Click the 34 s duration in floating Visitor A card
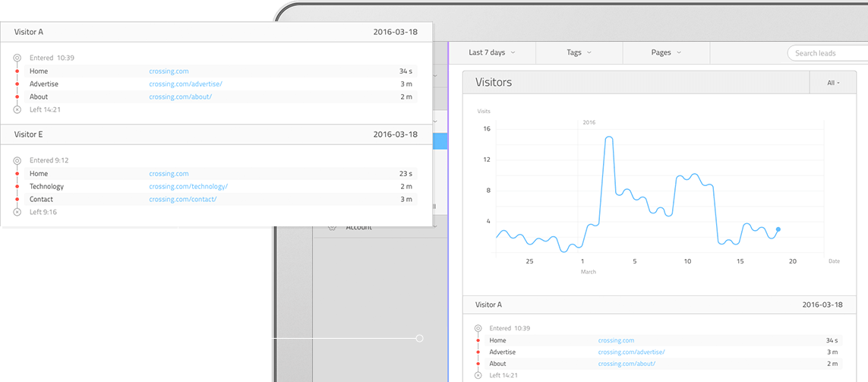 406,71
